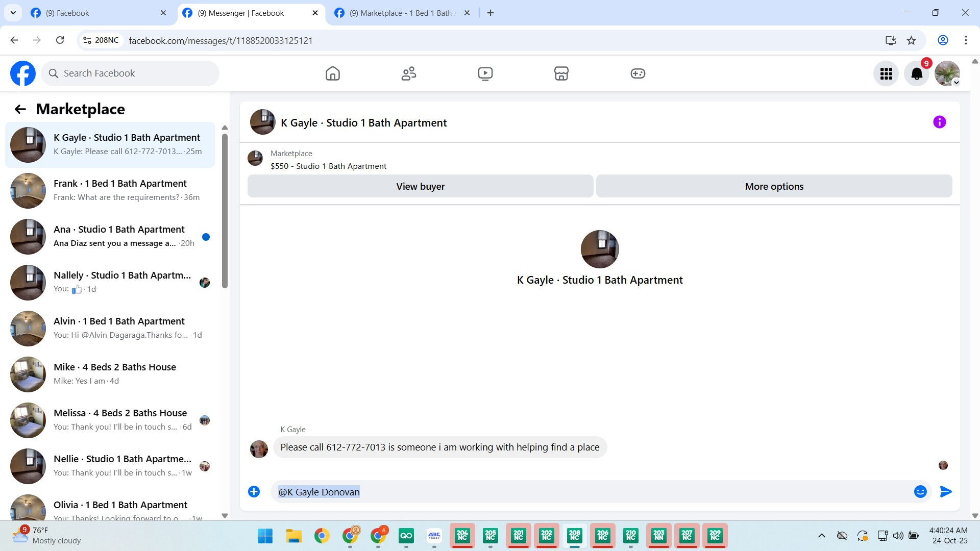Image resolution: width=980 pixels, height=551 pixels.
Task: Open Nellie's Studio 1 Bath chat
Action: click(110, 466)
